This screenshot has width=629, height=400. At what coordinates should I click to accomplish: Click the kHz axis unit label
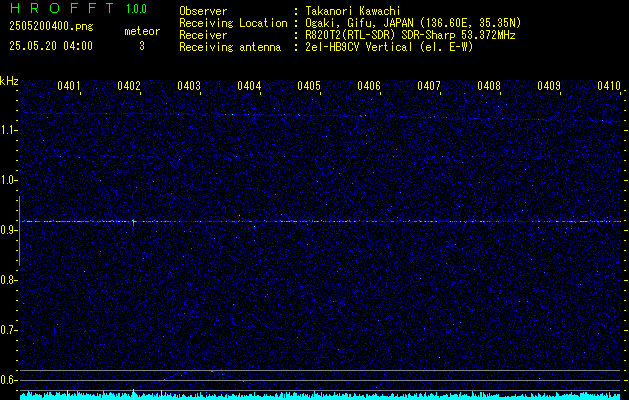coord(9,81)
